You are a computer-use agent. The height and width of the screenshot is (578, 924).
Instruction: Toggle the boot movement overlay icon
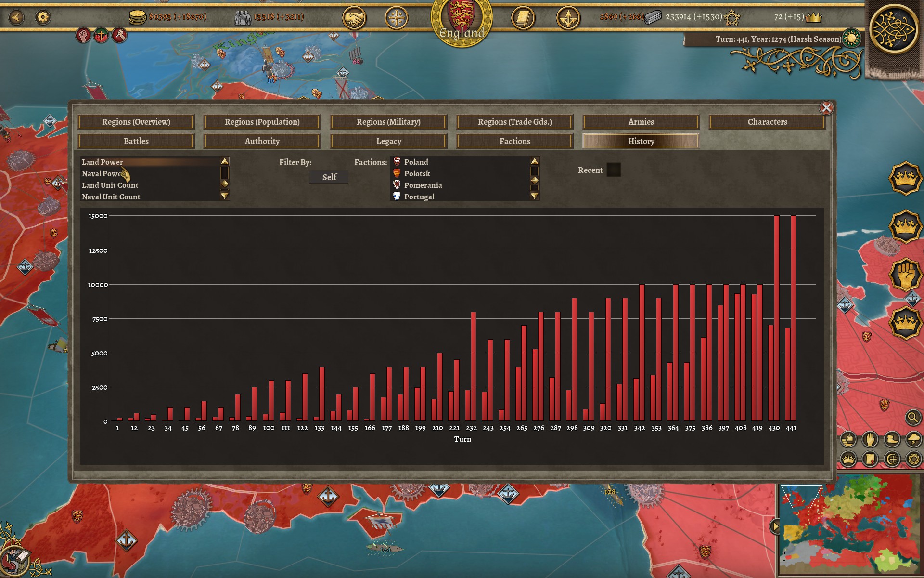pyautogui.click(x=892, y=439)
